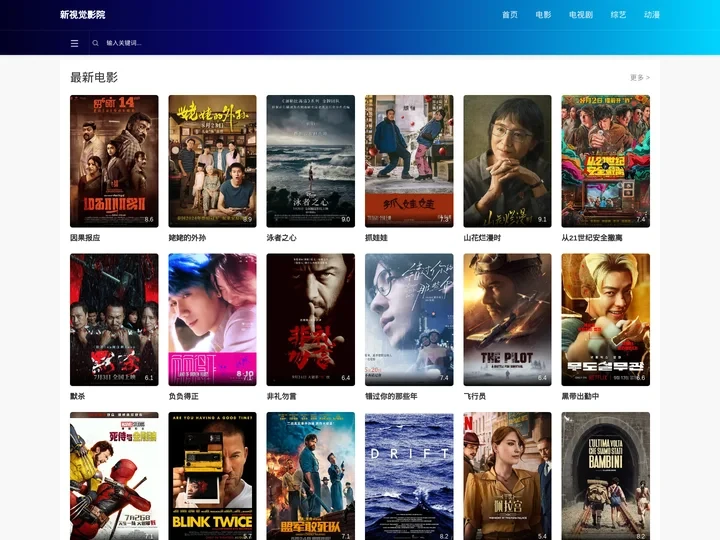Open the hamburger menu icon
The height and width of the screenshot is (540, 720).
tap(74, 43)
